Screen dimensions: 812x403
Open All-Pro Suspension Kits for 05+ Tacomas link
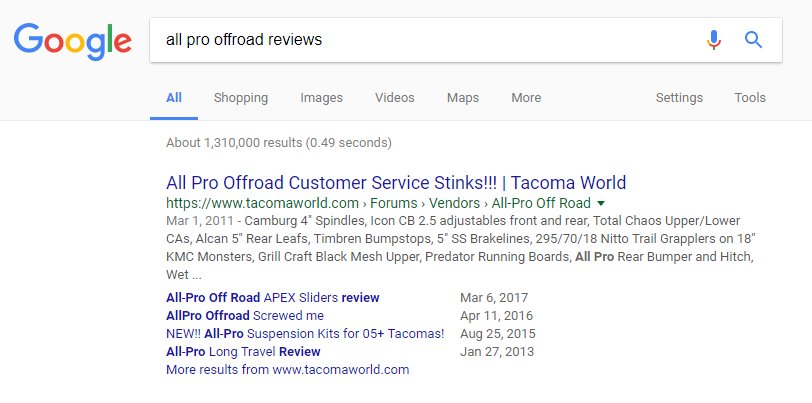pyautogui.click(x=305, y=334)
